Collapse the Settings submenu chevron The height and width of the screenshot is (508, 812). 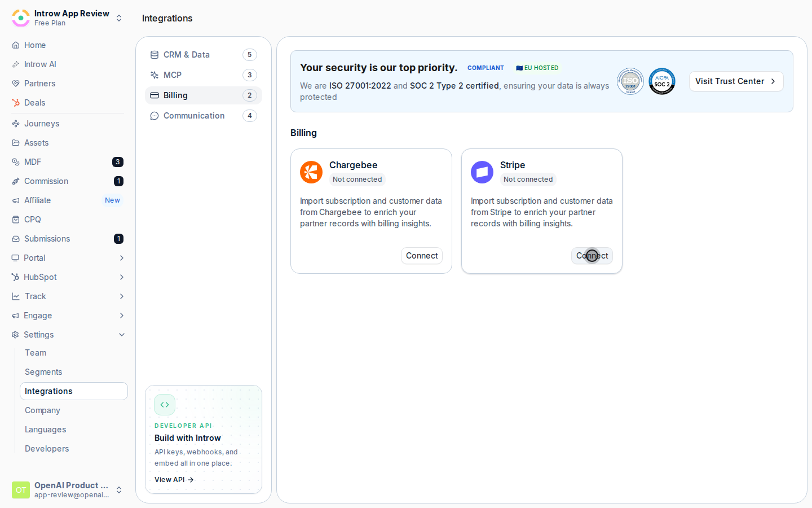point(122,335)
